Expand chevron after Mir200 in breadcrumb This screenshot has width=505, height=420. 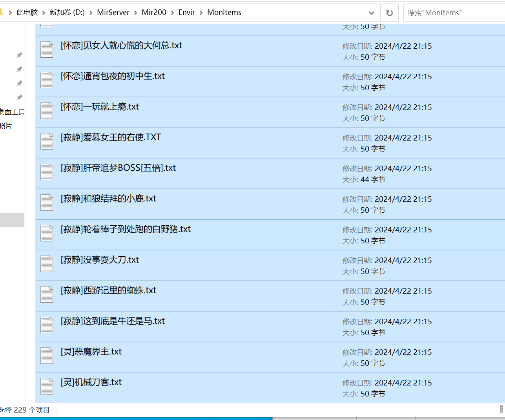click(172, 13)
